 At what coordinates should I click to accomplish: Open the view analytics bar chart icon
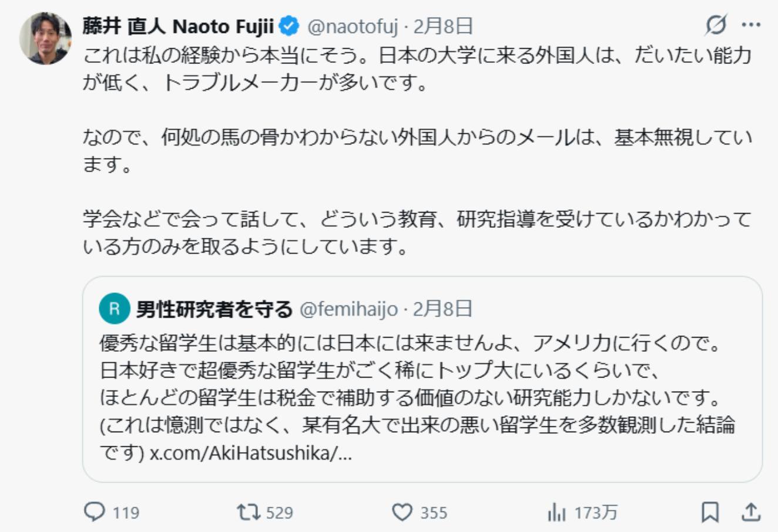(x=556, y=513)
